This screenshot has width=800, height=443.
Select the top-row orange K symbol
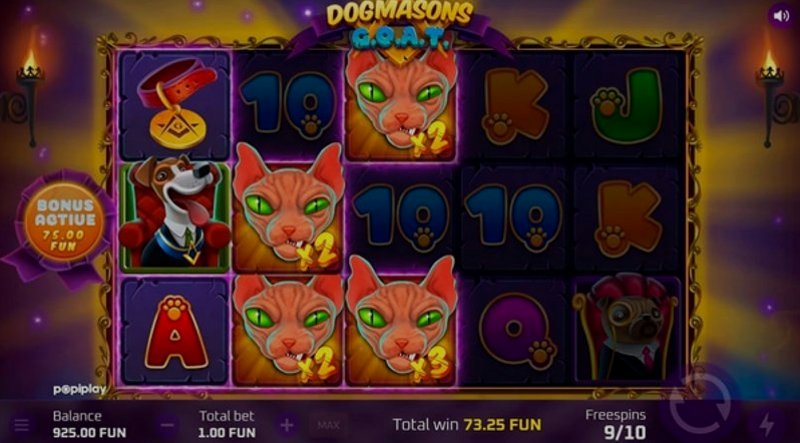515,107
